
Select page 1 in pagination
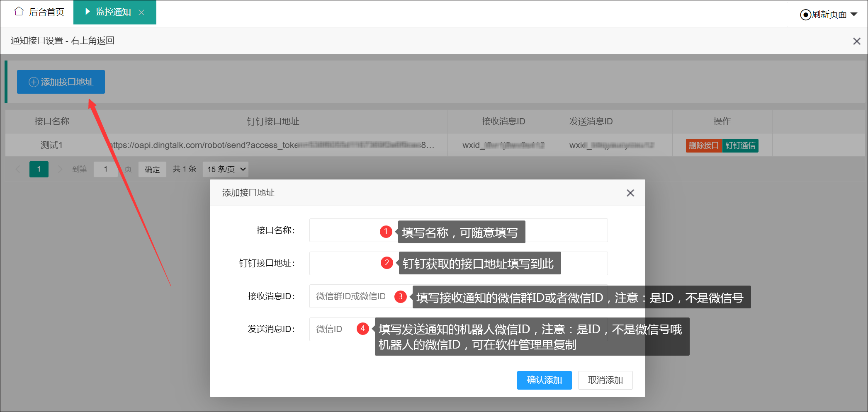pyautogui.click(x=39, y=169)
